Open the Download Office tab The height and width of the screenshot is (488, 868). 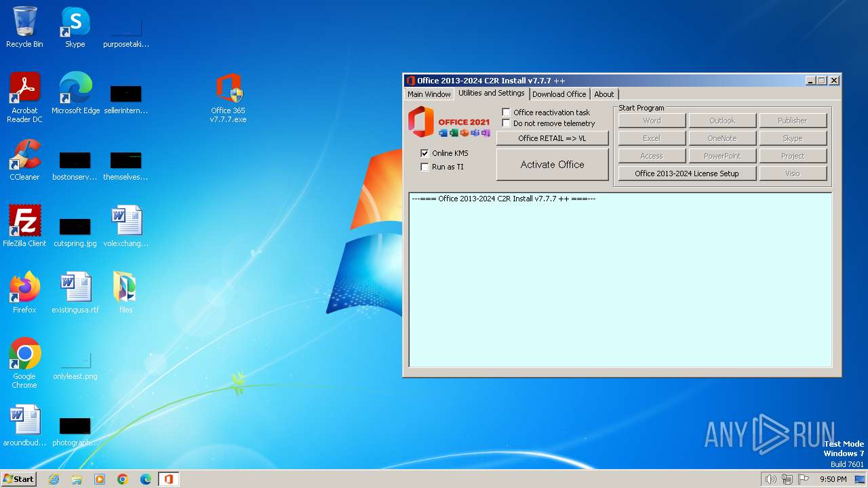point(559,94)
